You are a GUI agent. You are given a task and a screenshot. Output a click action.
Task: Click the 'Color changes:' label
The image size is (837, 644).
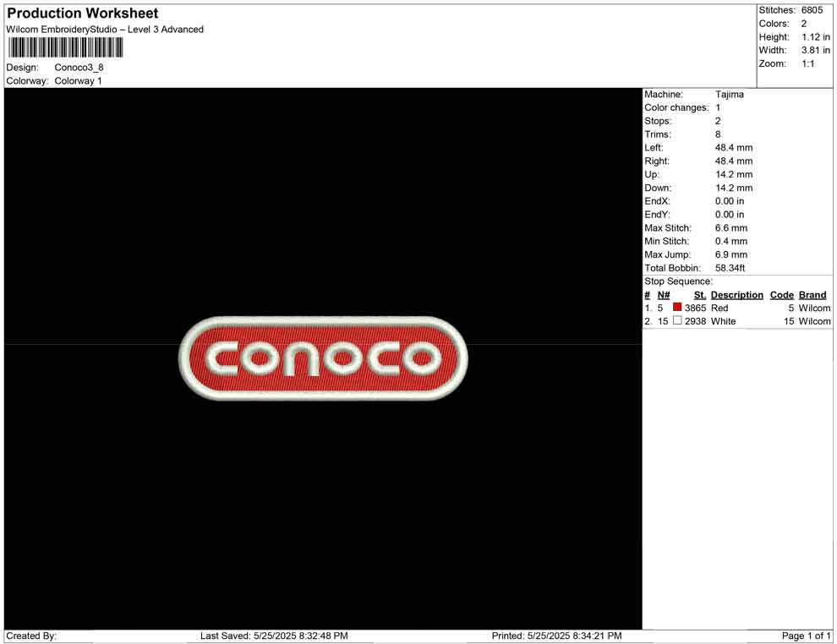tap(676, 107)
